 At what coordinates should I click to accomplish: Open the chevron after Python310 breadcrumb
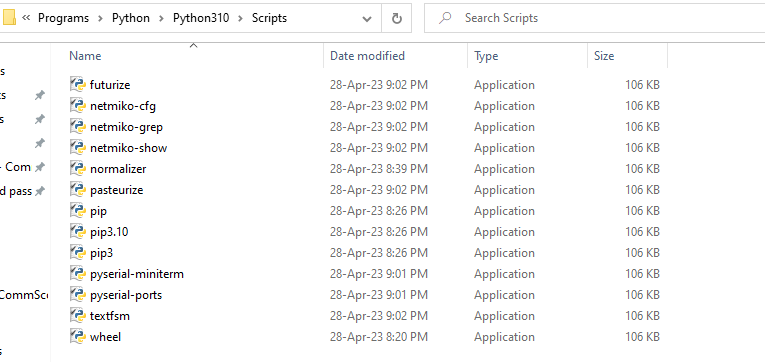coord(241,19)
